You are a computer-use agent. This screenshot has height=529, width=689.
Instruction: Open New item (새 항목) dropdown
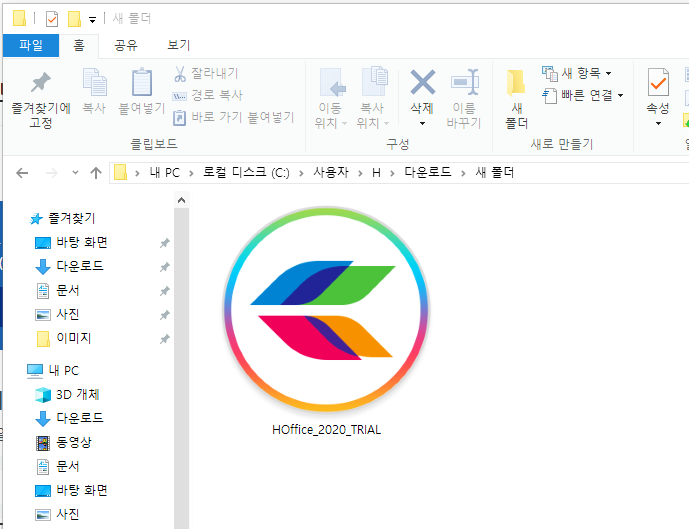click(x=577, y=73)
